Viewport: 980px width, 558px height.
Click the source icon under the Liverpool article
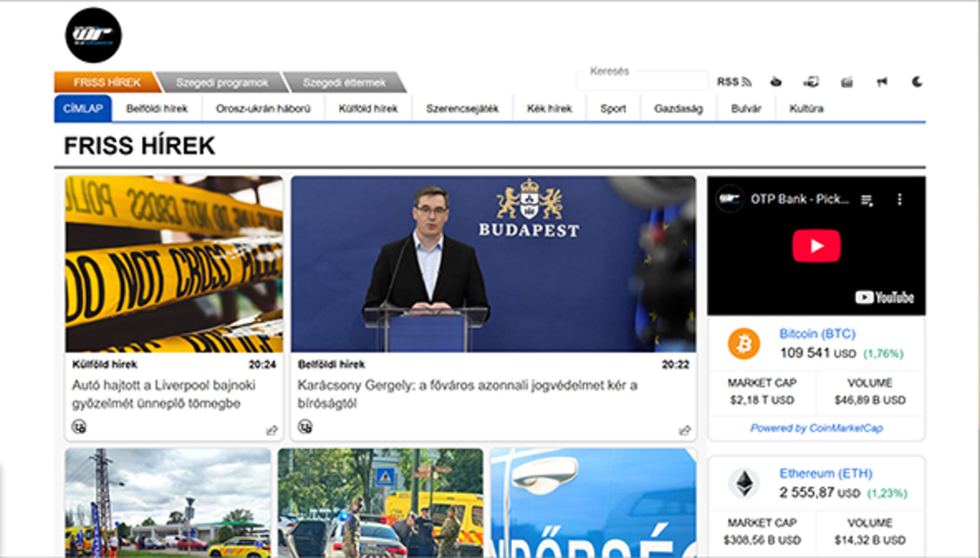(79, 427)
